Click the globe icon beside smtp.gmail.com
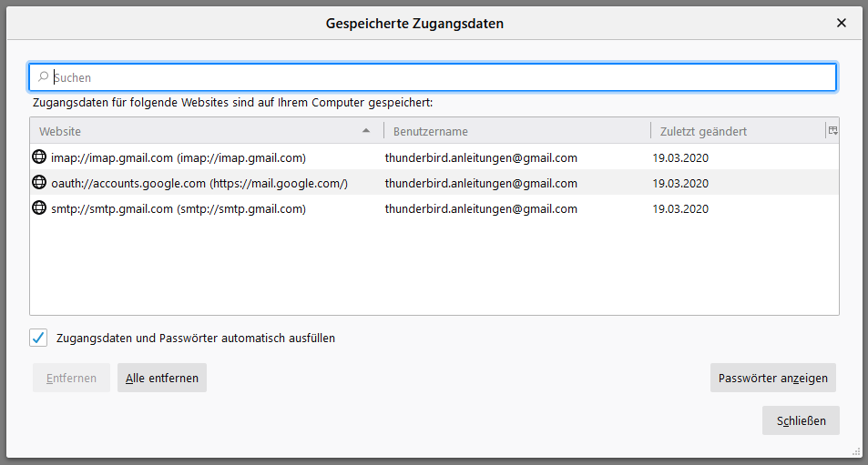Image resolution: width=868 pixels, height=465 pixels. tap(39, 208)
